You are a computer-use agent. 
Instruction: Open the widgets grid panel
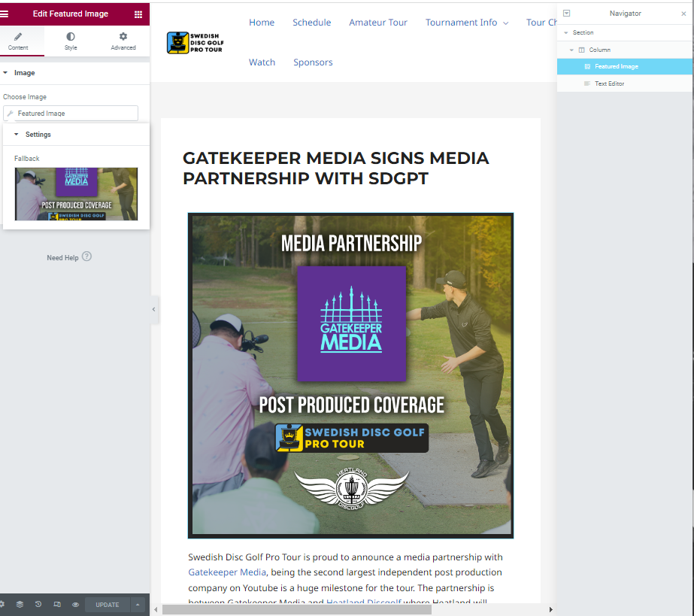(138, 14)
